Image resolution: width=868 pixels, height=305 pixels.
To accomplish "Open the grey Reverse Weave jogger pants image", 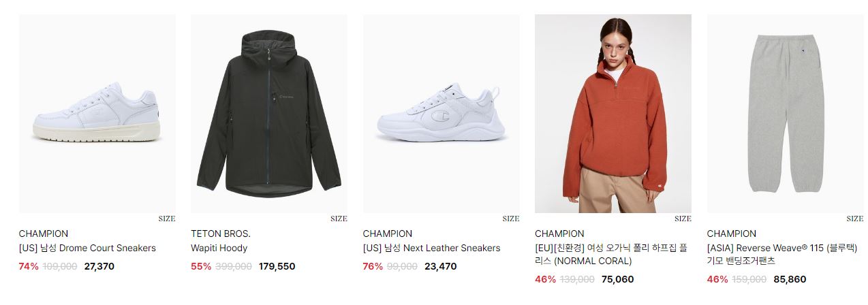I will click(x=785, y=114).
